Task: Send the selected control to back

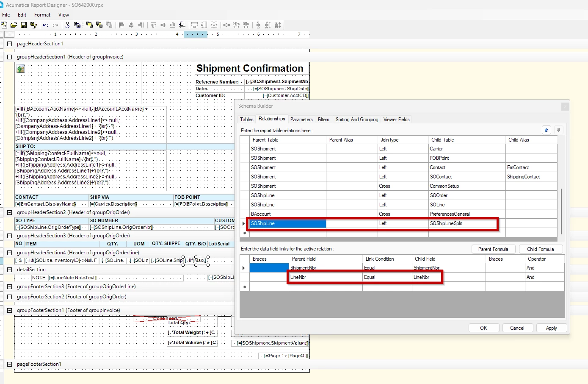Action: (x=99, y=25)
